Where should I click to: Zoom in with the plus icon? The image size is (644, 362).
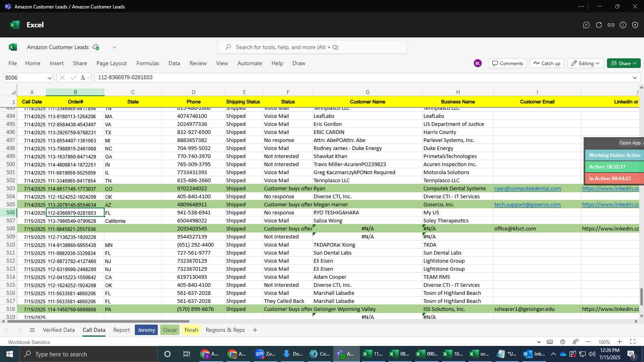point(620,342)
